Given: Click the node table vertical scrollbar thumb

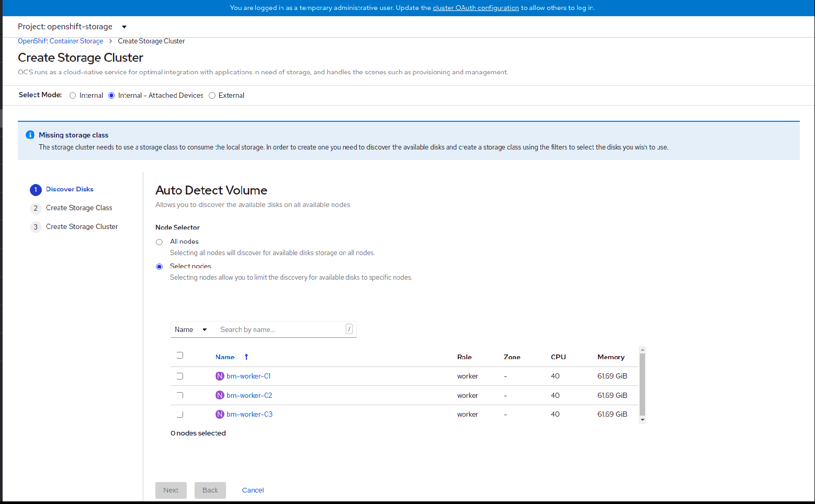Looking at the screenshot, I should (x=642, y=384).
